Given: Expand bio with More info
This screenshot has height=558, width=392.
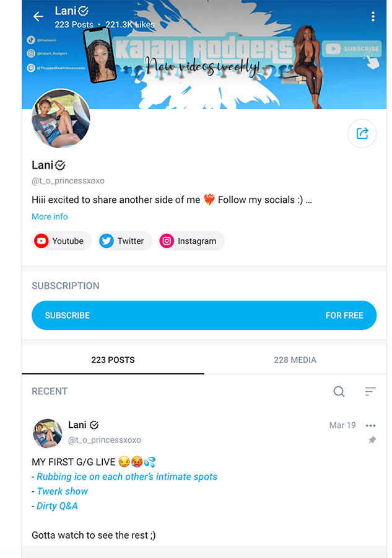Looking at the screenshot, I should [50, 217].
